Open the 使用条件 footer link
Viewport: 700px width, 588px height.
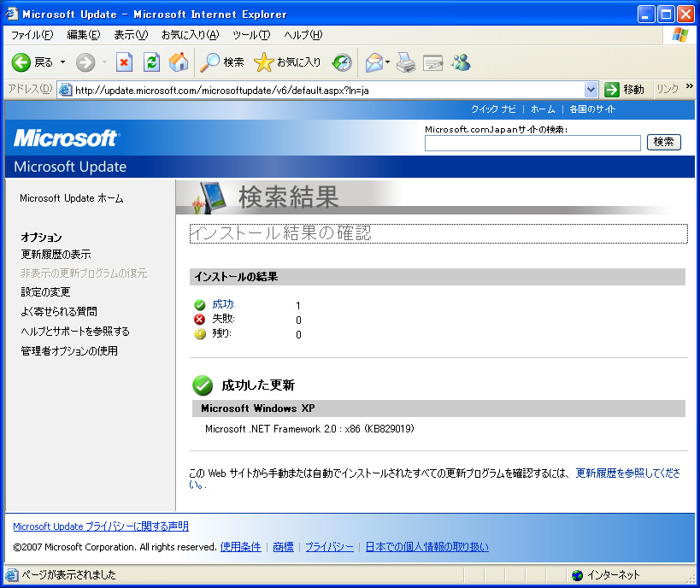[x=241, y=547]
